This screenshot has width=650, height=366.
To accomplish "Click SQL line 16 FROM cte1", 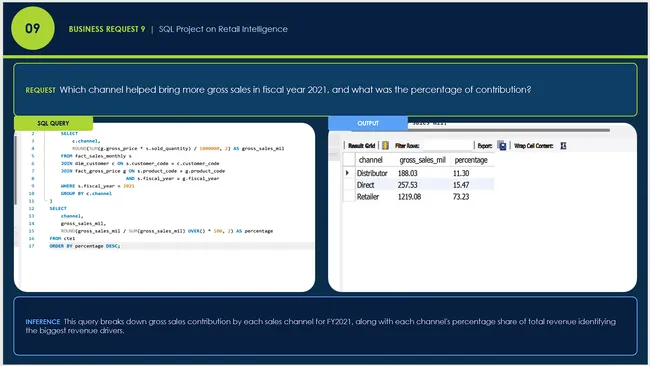I will (x=62, y=238).
